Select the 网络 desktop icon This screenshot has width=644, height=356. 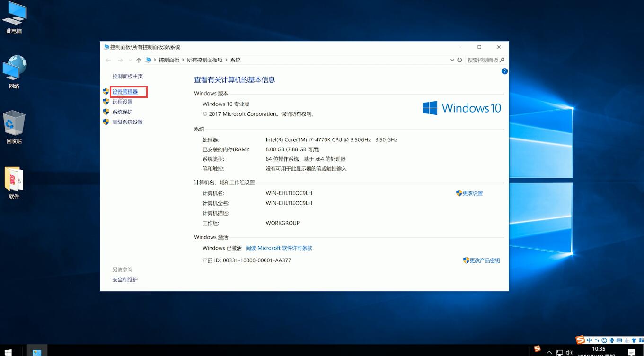14,72
